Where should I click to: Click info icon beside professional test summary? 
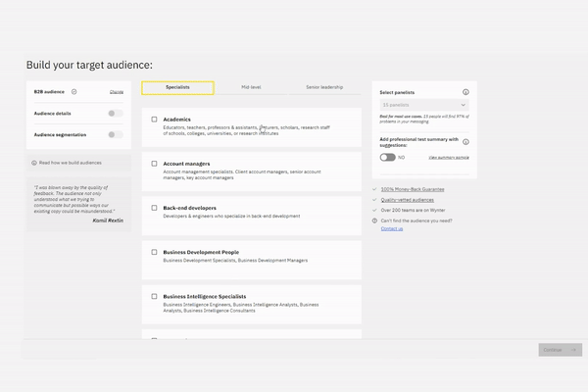[x=465, y=142]
